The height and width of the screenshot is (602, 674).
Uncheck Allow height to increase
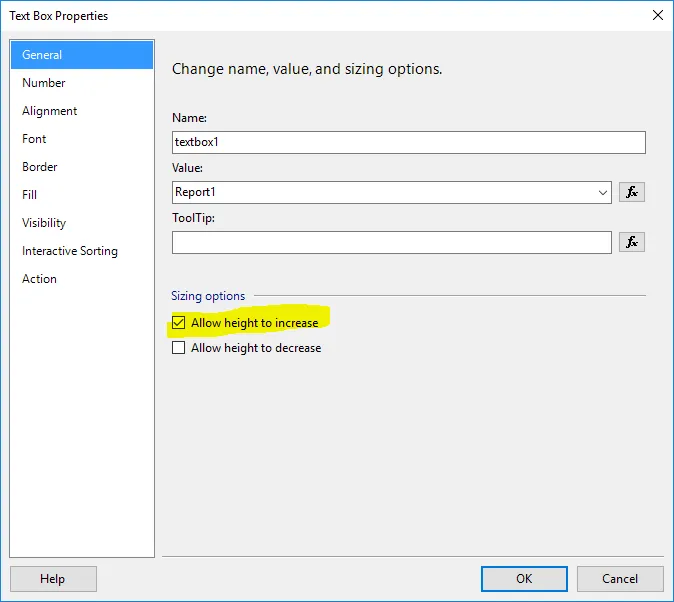click(178, 322)
